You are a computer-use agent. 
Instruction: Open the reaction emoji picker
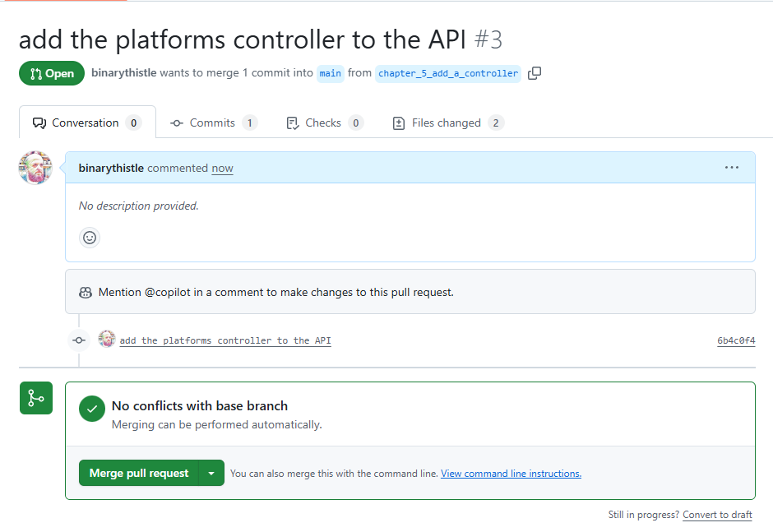[90, 238]
